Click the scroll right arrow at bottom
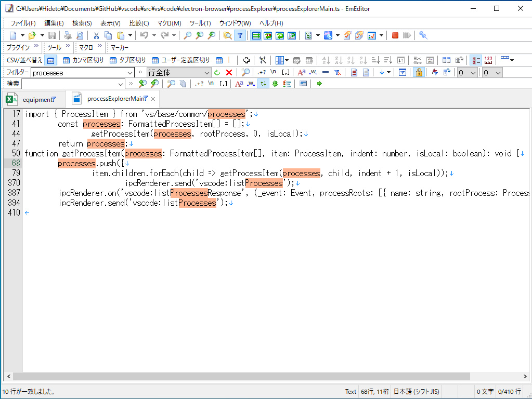 (x=525, y=376)
